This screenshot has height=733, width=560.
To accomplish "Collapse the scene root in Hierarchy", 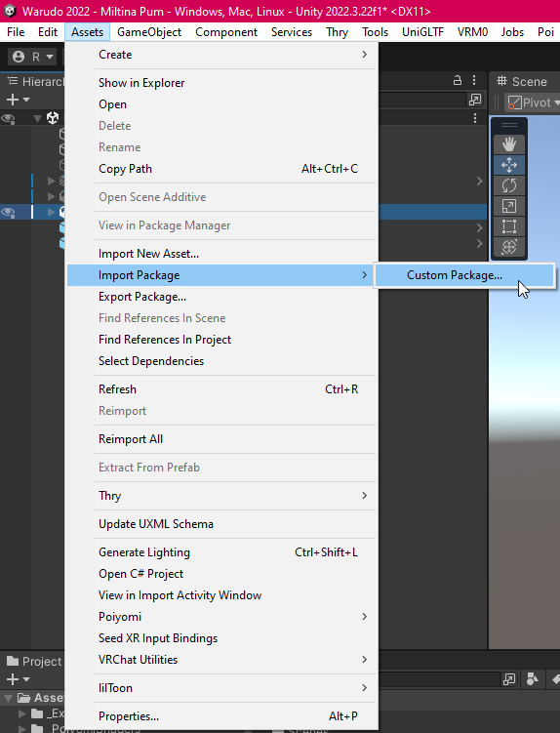I will [37, 118].
